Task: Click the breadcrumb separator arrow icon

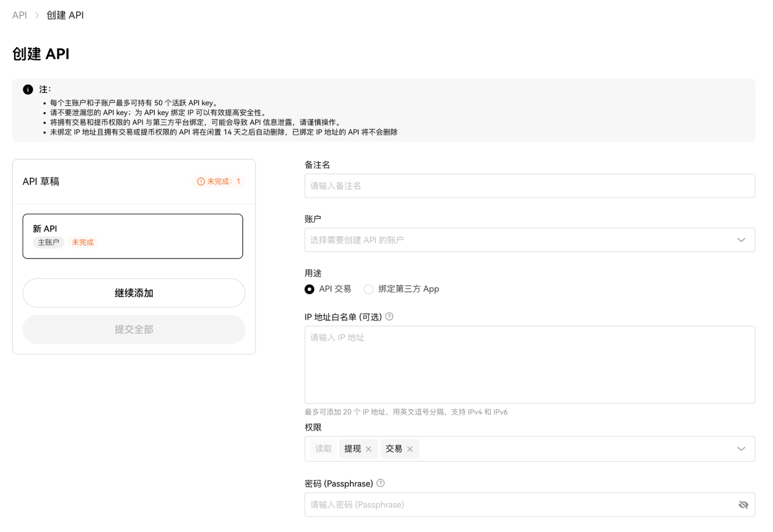Action: coord(37,15)
